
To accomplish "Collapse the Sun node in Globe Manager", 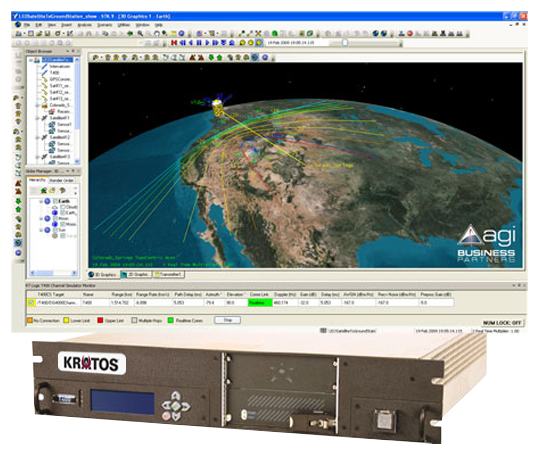I will point(41,230).
